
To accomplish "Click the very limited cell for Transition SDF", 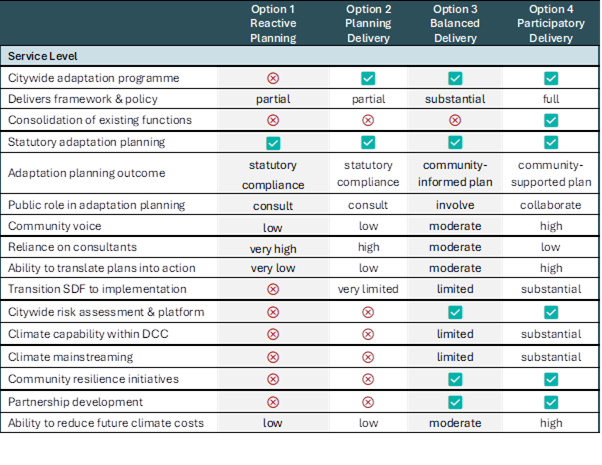I will pyautogui.click(x=368, y=289).
